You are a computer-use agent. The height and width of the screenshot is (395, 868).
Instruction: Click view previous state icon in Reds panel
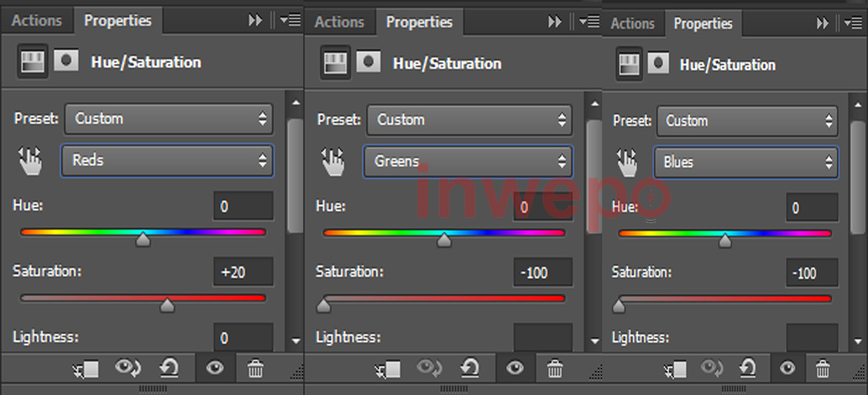pyautogui.click(x=127, y=368)
